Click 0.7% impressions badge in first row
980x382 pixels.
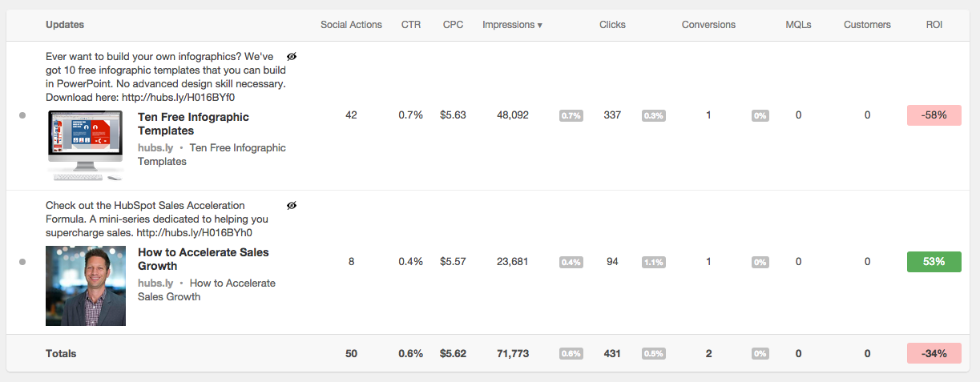coord(571,116)
